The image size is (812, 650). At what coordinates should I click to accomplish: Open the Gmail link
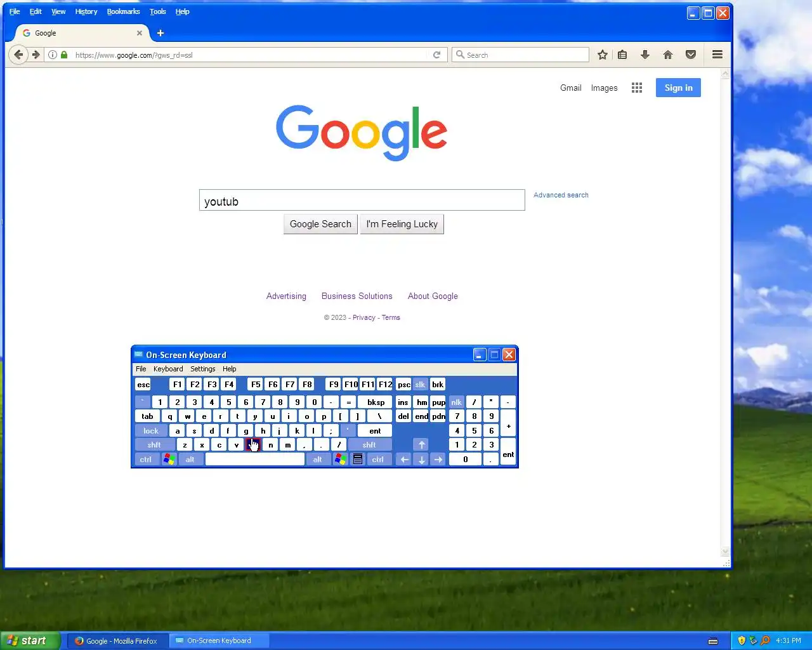tap(571, 88)
